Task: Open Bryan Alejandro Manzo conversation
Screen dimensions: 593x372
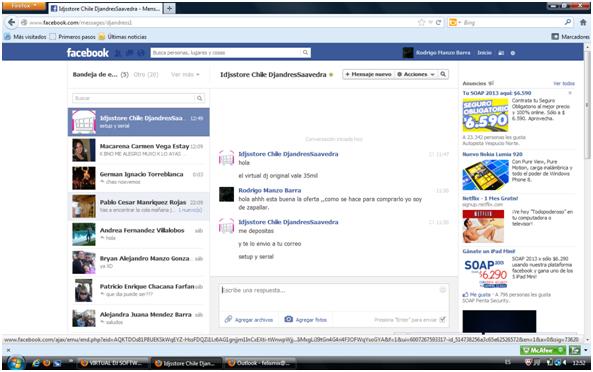Action: (x=138, y=262)
